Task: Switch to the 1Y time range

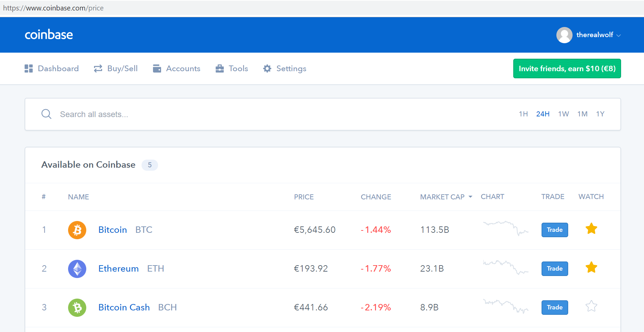Action: [x=600, y=114]
